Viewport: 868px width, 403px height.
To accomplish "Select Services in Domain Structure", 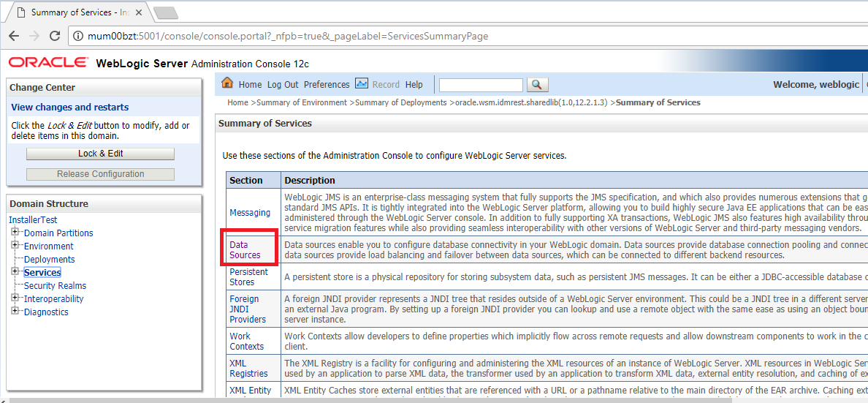I will [42, 272].
